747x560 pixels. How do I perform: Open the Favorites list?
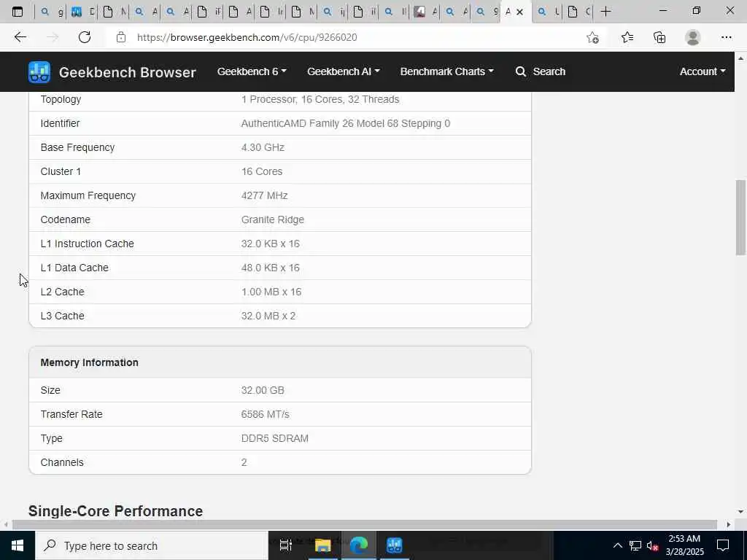point(627,37)
